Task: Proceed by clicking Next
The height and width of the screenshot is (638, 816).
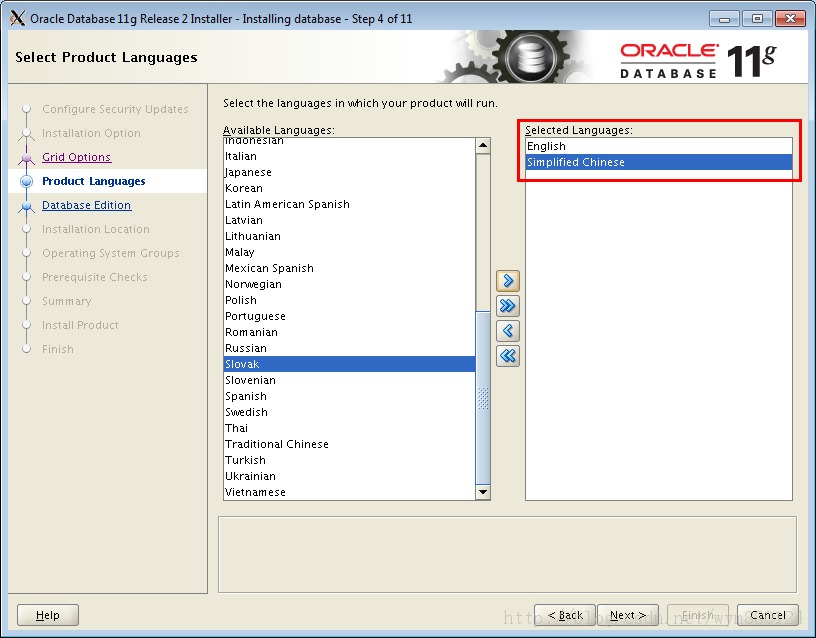Action: tap(628, 615)
